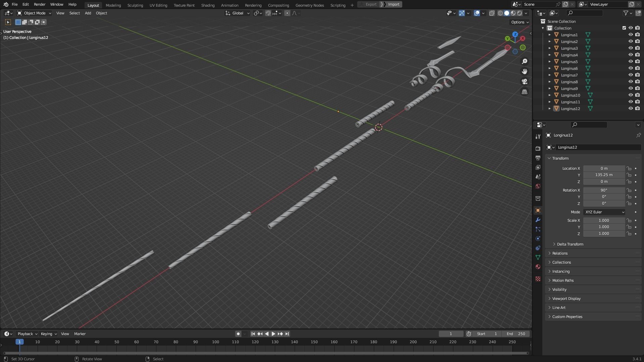Pin the Longinus12 properties context
Image resolution: width=644 pixels, height=362 pixels.
pyautogui.click(x=638, y=135)
